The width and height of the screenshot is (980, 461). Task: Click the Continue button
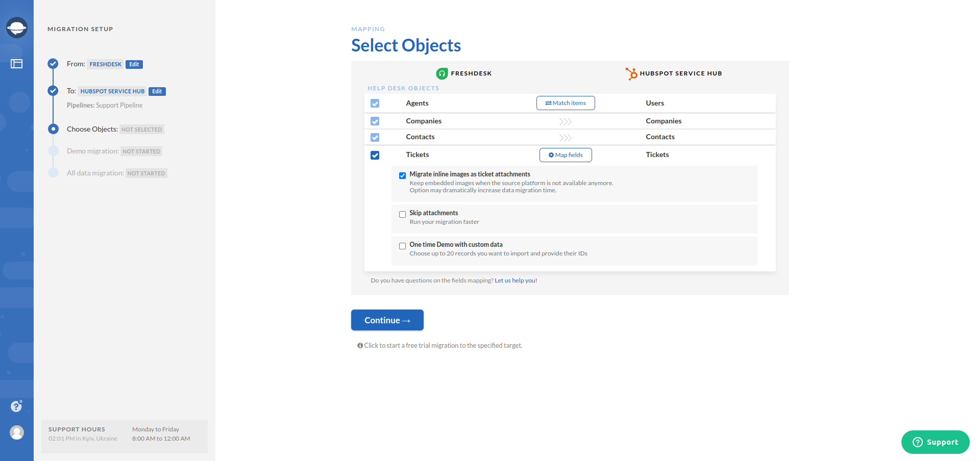pos(387,320)
